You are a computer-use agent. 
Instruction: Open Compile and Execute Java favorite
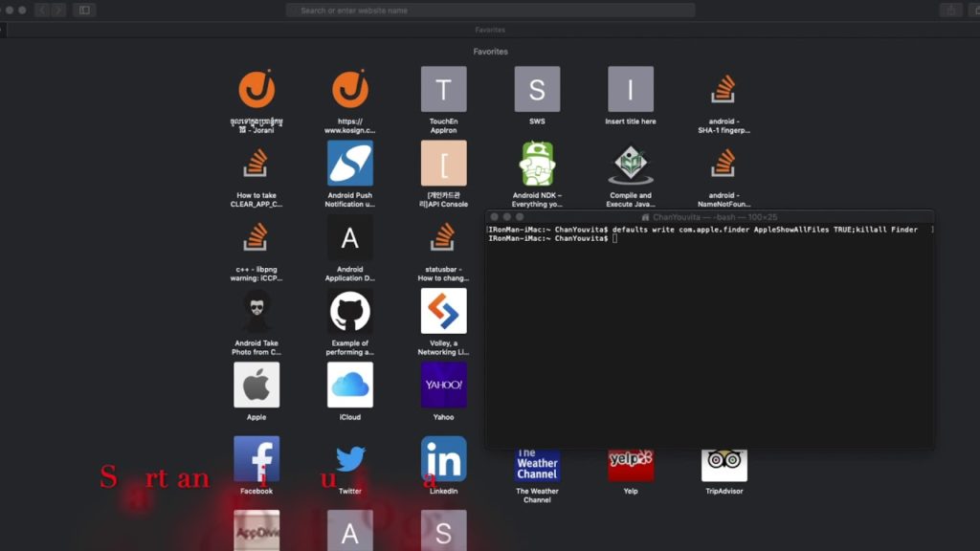pos(631,163)
